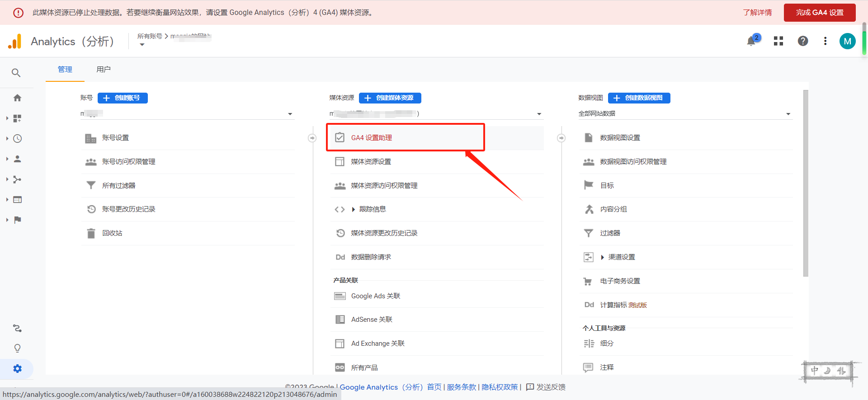Open 媒体资源更改历史记录

point(437,233)
